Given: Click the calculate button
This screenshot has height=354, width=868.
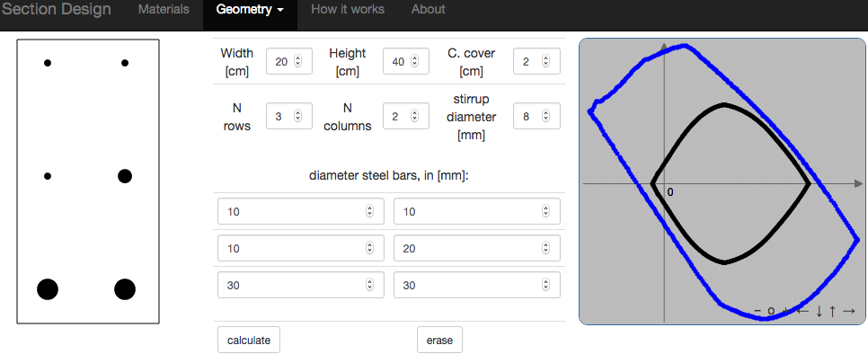Looking at the screenshot, I should coord(249,341).
